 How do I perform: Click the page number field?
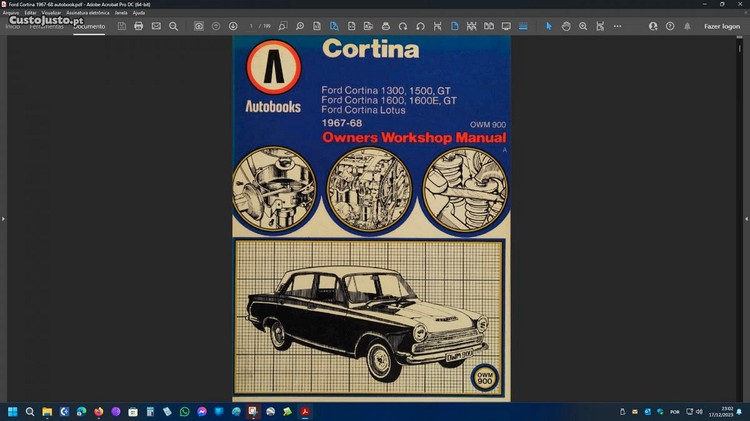pyautogui.click(x=253, y=26)
